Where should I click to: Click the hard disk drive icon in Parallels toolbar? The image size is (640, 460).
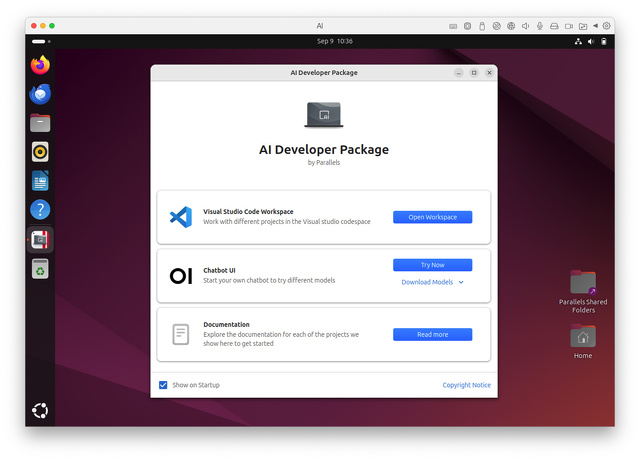point(554,26)
